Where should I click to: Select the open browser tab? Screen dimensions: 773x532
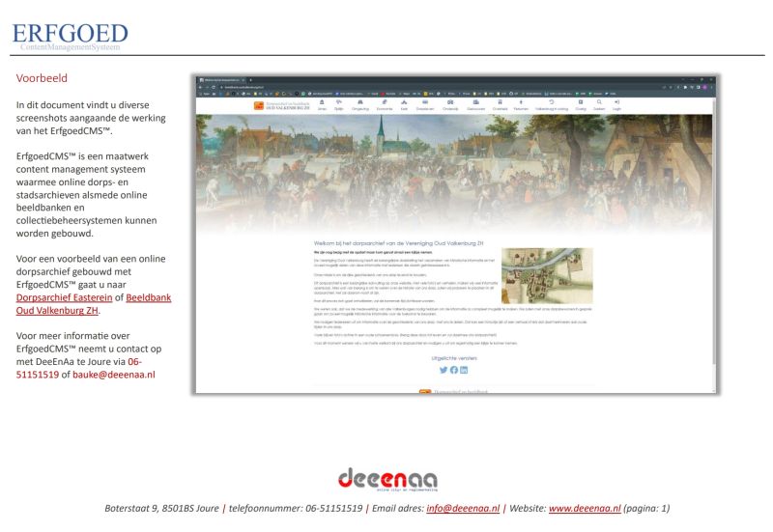point(222,80)
